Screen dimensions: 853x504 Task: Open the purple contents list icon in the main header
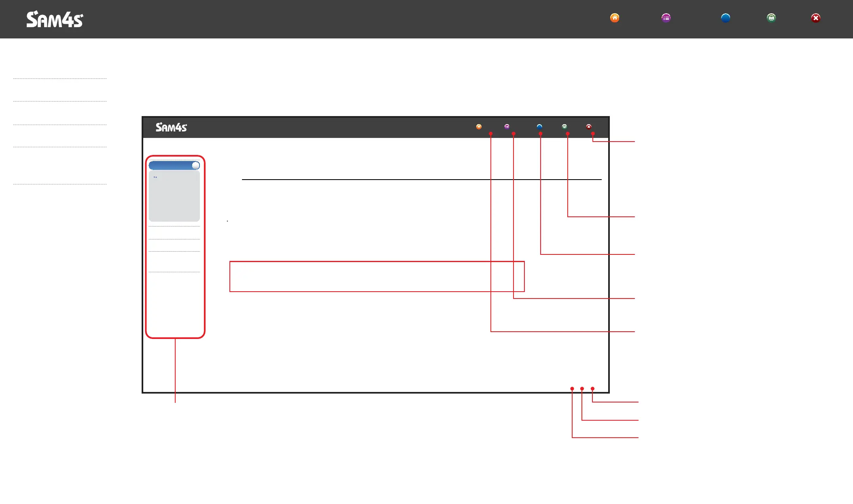[x=666, y=18]
